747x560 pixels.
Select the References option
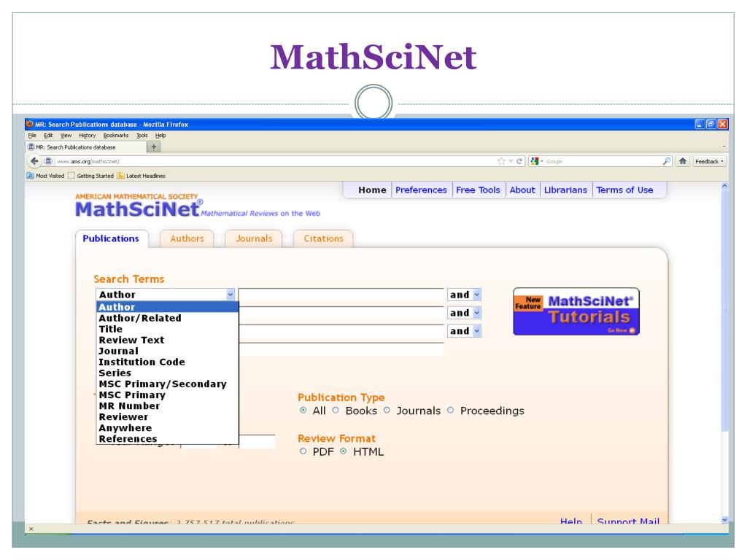coord(167,438)
